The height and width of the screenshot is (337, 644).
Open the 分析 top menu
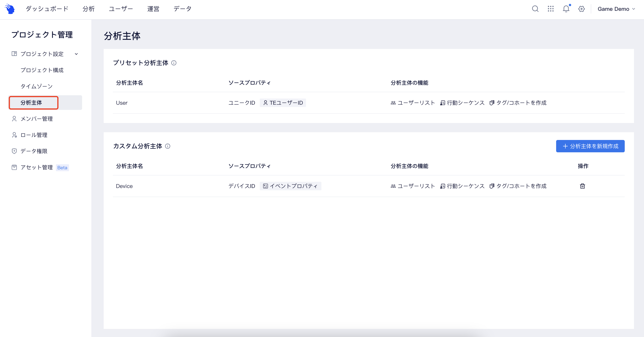tap(88, 9)
